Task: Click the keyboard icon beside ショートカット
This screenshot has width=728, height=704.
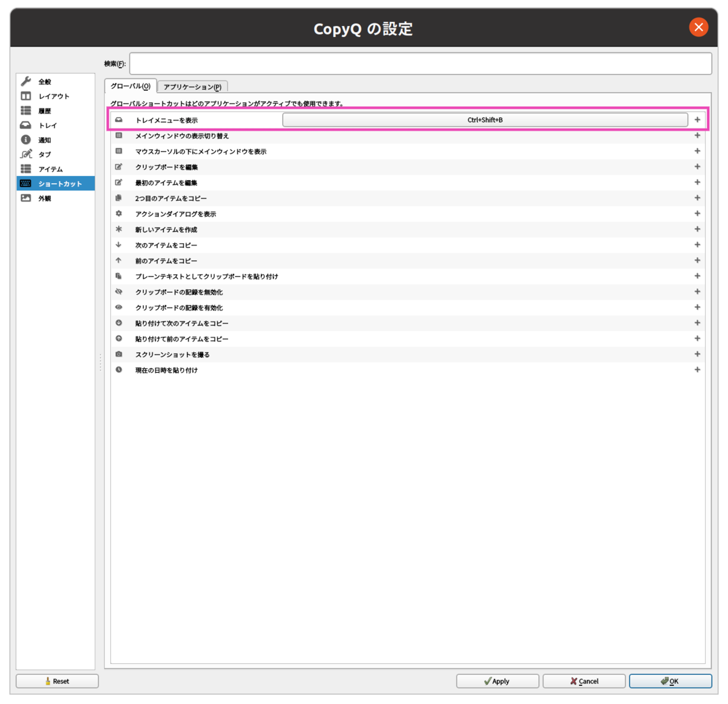Action: (26, 183)
